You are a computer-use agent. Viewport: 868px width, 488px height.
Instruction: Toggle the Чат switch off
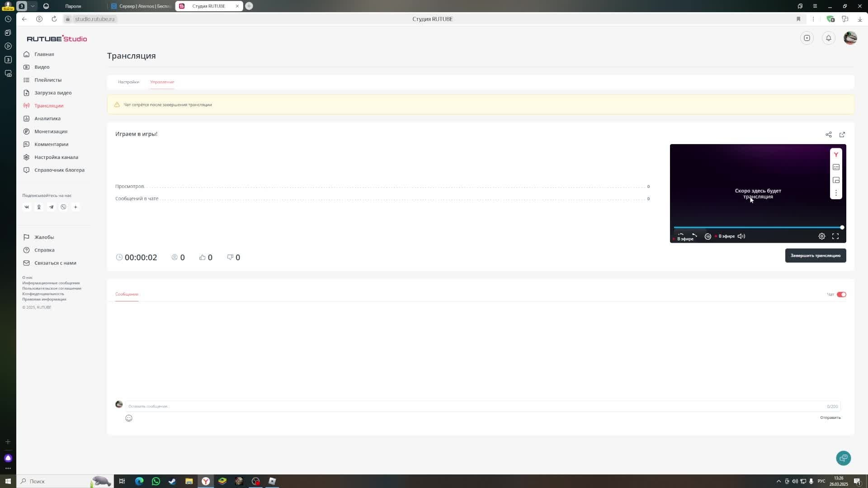coord(841,295)
